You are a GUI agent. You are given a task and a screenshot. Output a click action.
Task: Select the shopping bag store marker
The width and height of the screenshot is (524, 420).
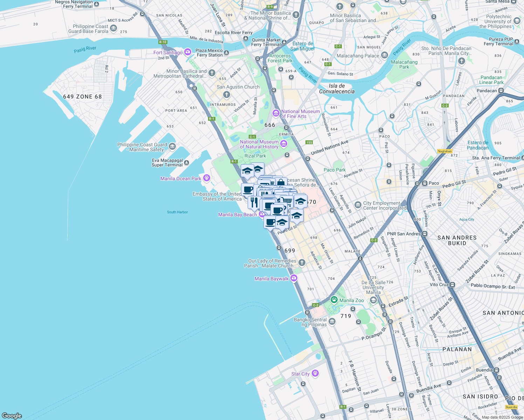[x=281, y=183]
